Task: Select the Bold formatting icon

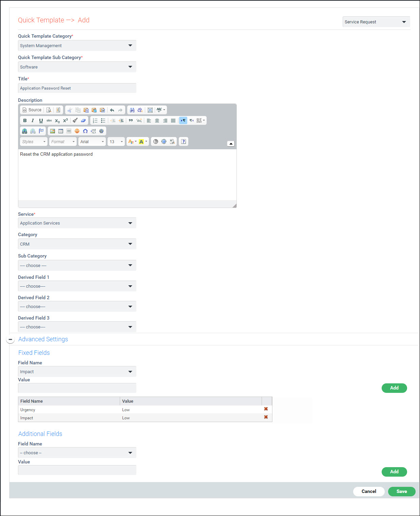Action: point(25,120)
